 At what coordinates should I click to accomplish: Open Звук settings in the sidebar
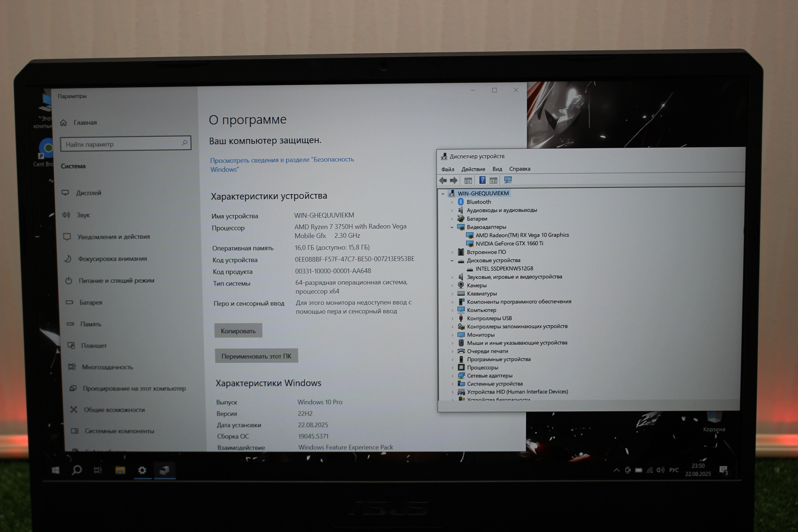(83, 215)
